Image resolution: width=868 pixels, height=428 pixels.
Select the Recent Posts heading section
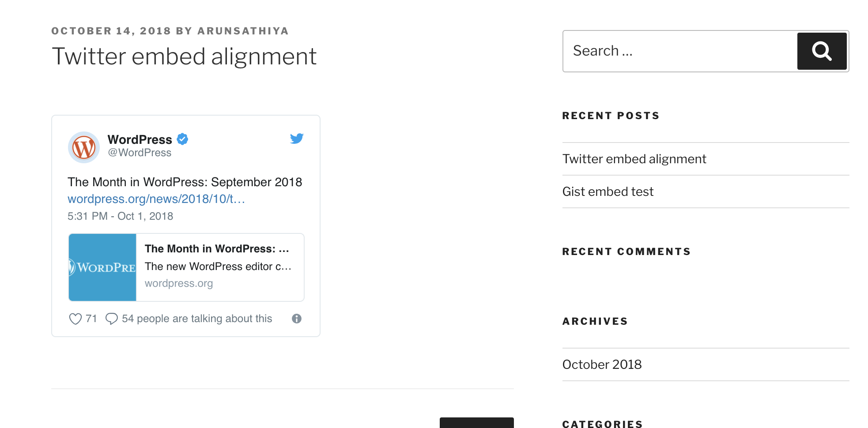pyautogui.click(x=611, y=115)
